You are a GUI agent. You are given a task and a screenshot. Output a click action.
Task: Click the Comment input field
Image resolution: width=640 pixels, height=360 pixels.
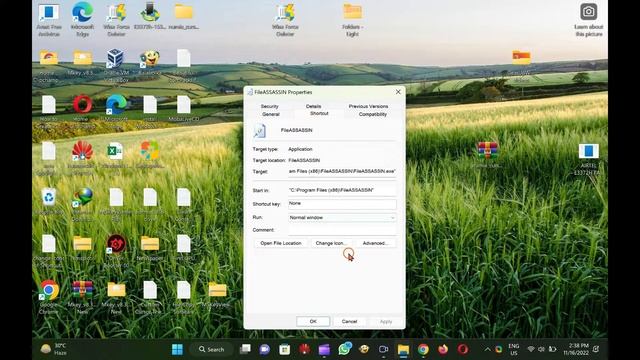[x=342, y=230]
